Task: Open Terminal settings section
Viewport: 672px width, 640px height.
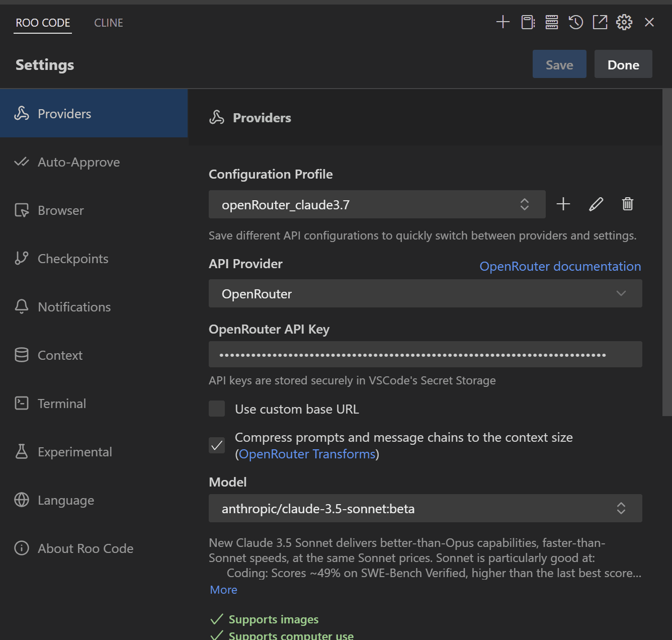Action: pyautogui.click(x=94, y=404)
